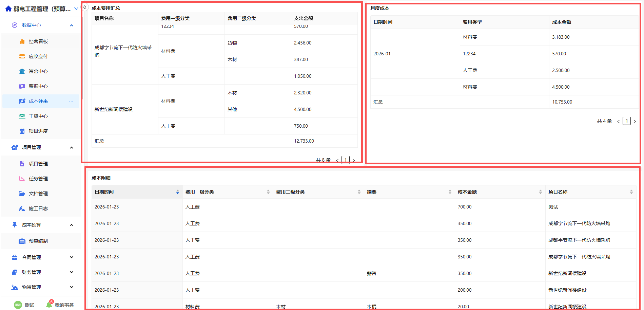Viewport: 644px width, 310px height.
Task: Click the home icon beside 弱电工程管理
Action: (x=8, y=9)
